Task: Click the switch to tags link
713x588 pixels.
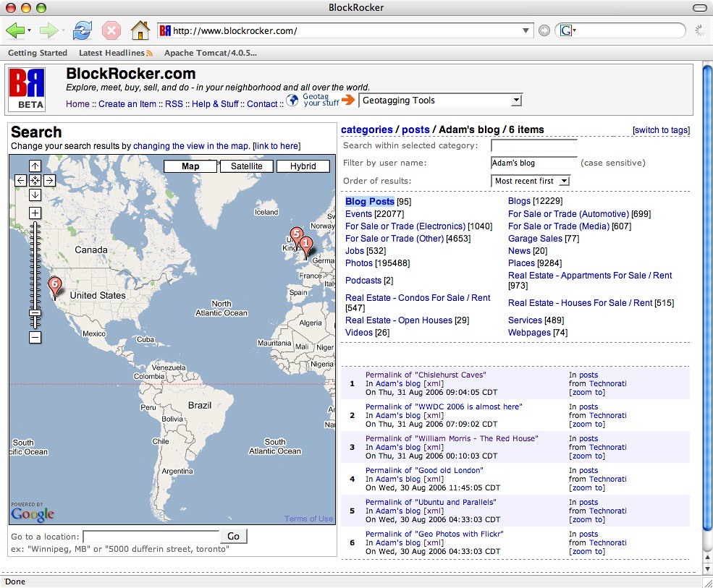Action: (x=661, y=130)
